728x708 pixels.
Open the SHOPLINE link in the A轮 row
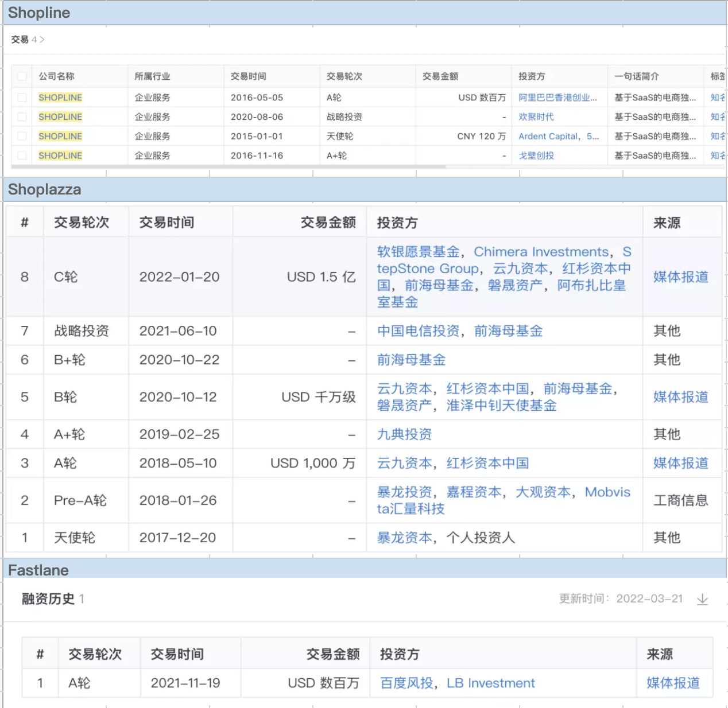pos(60,98)
